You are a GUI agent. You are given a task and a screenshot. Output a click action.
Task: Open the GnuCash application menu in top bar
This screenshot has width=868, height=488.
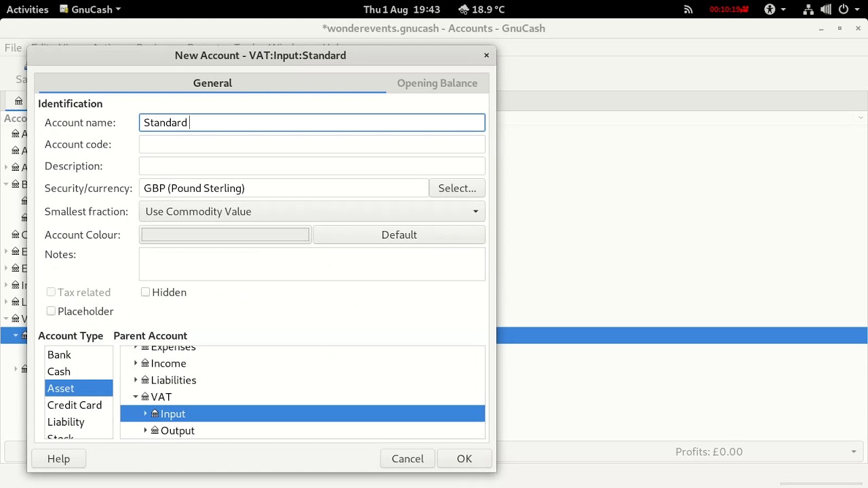pos(90,9)
